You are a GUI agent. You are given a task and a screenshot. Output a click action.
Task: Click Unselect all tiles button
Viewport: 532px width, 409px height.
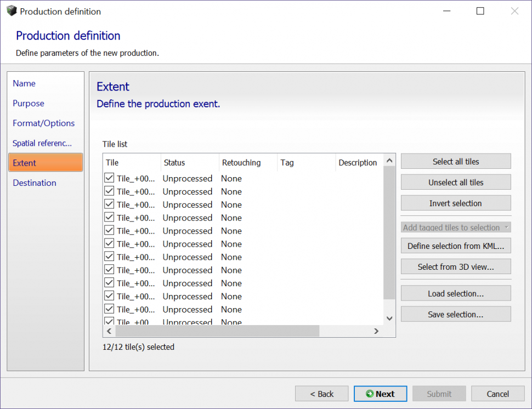(456, 182)
